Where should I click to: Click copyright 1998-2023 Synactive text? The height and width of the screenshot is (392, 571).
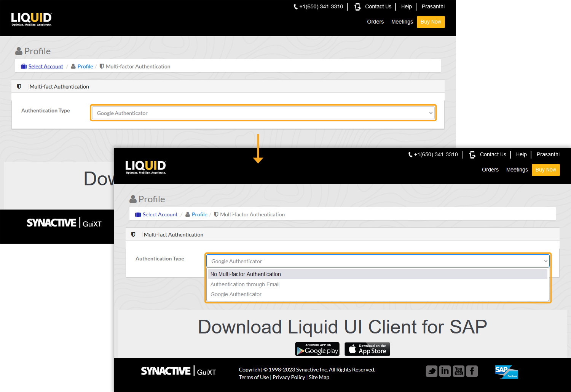(307, 370)
